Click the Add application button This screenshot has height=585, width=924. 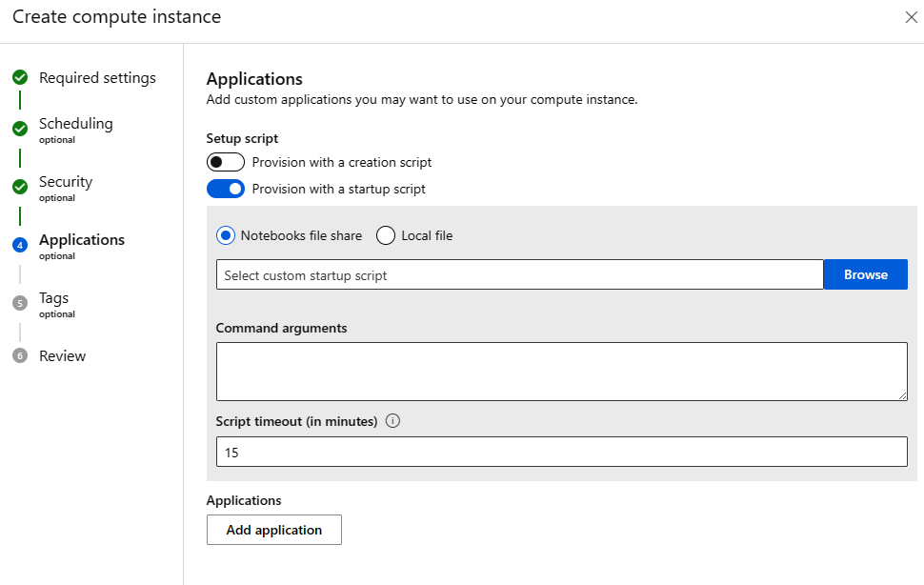coord(273,530)
